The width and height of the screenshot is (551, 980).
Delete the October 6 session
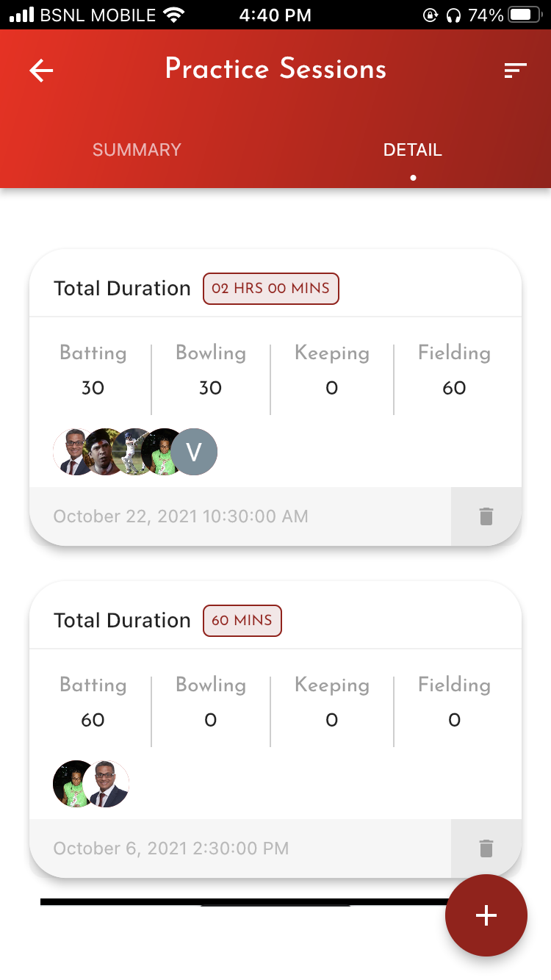click(486, 849)
